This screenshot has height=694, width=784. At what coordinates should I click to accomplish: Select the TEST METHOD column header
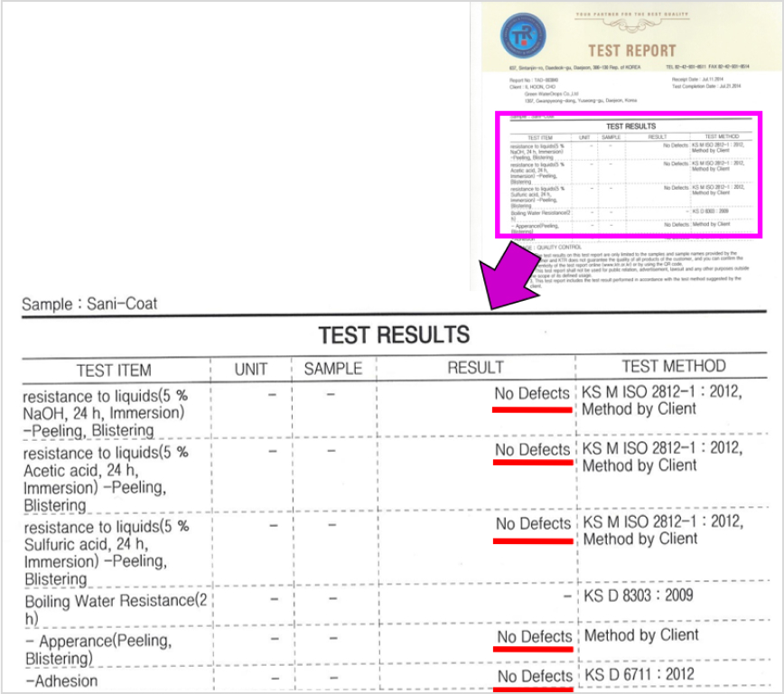click(x=674, y=366)
